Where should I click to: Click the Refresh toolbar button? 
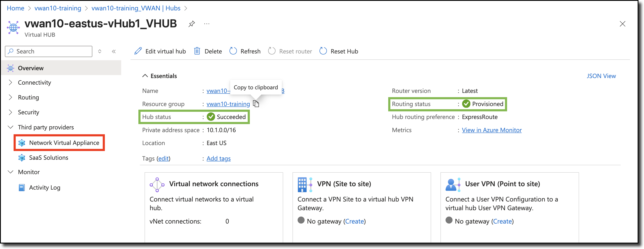245,51
